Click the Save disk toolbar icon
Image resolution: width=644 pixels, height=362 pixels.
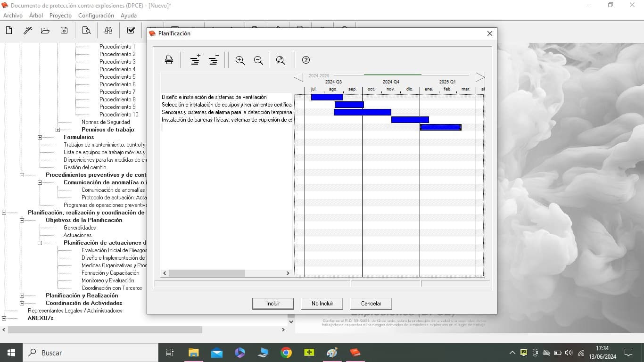(64, 31)
